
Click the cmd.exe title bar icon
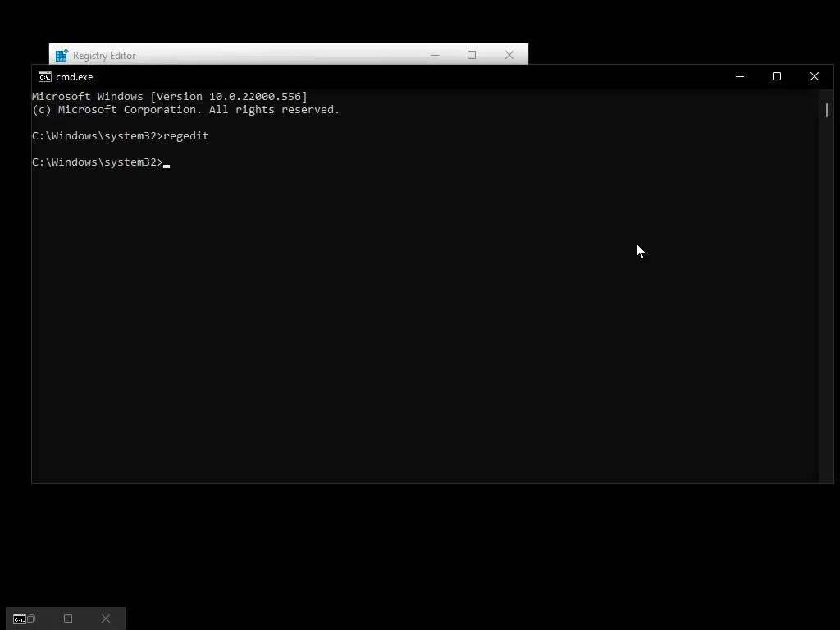[45, 77]
